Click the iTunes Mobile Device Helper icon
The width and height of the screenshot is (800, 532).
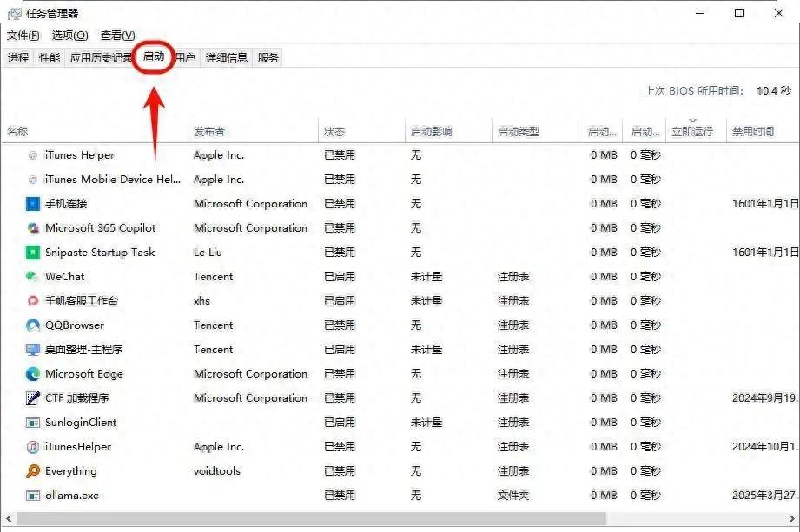(x=33, y=180)
